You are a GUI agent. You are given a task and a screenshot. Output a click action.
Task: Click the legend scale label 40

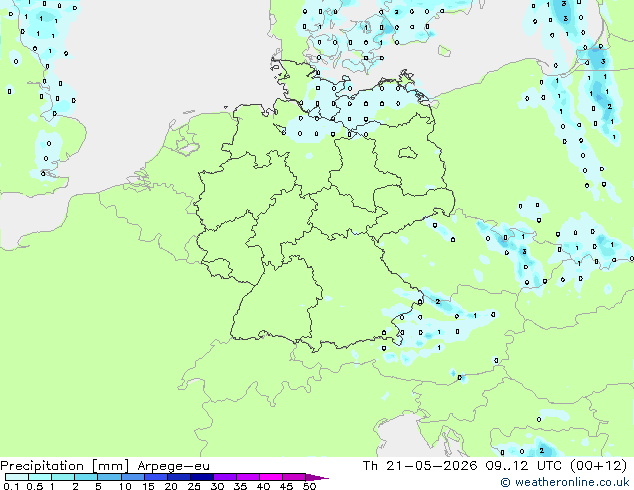tap(263, 486)
